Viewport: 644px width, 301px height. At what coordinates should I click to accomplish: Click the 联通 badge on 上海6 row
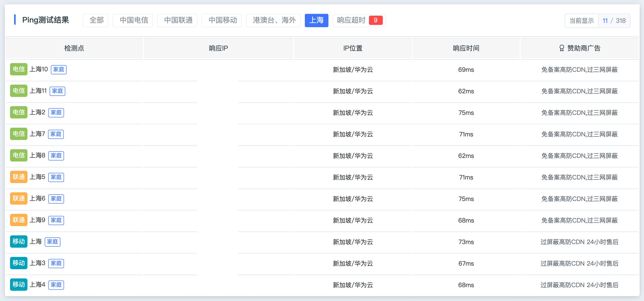[19, 198]
